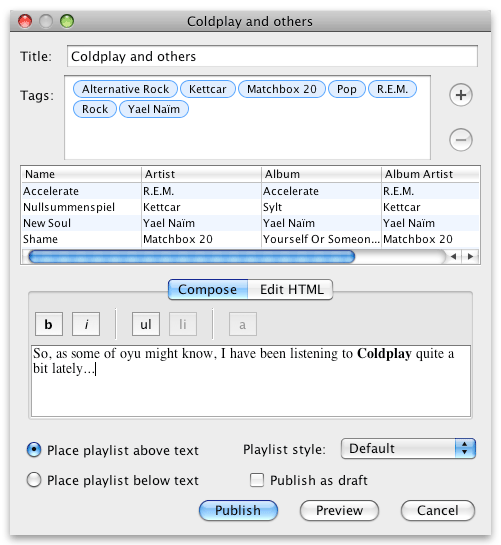Click the Cancel button

[438, 510]
